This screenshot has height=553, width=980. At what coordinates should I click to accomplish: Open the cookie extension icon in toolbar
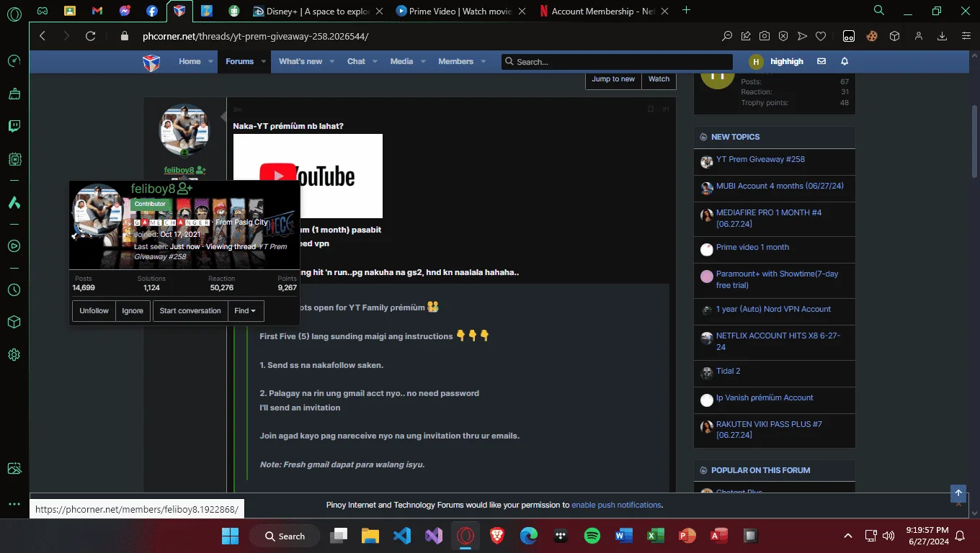(x=872, y=36)
